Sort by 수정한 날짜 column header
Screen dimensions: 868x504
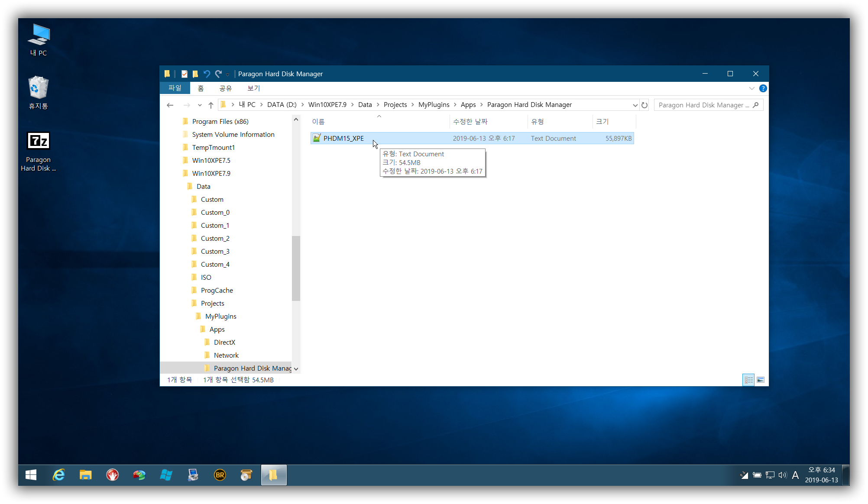coord(489,122)
